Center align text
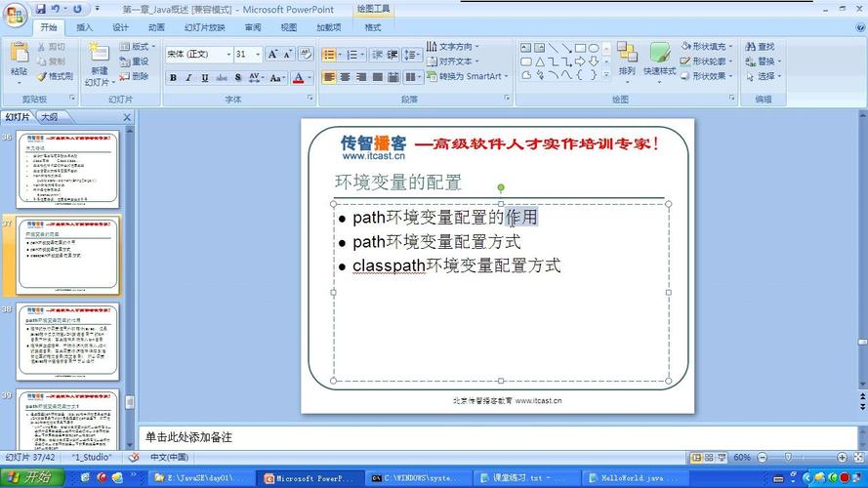The image size is (868, 488). click(345, 77)
